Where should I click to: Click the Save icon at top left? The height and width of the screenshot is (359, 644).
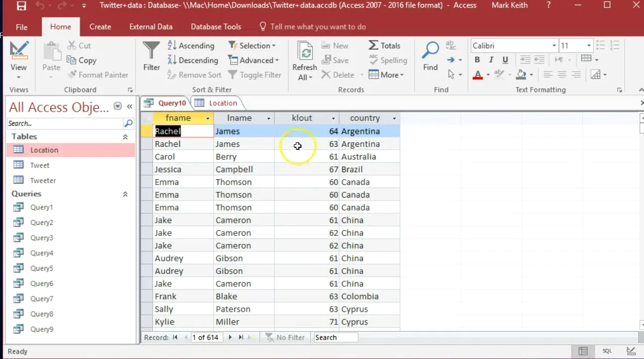[x=21, y=6]
